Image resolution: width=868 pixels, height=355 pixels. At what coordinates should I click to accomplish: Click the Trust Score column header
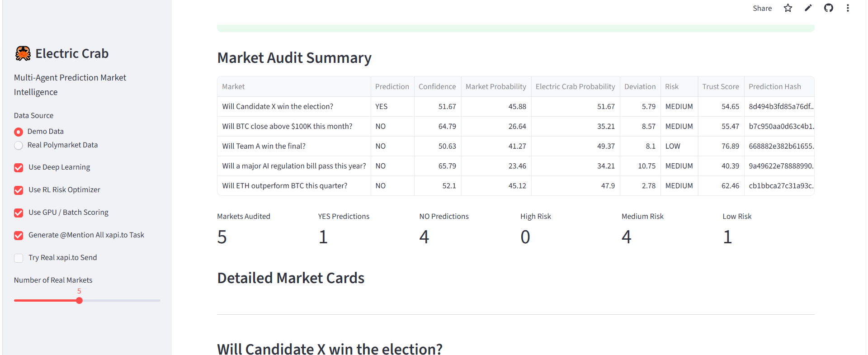pos(721,86)
